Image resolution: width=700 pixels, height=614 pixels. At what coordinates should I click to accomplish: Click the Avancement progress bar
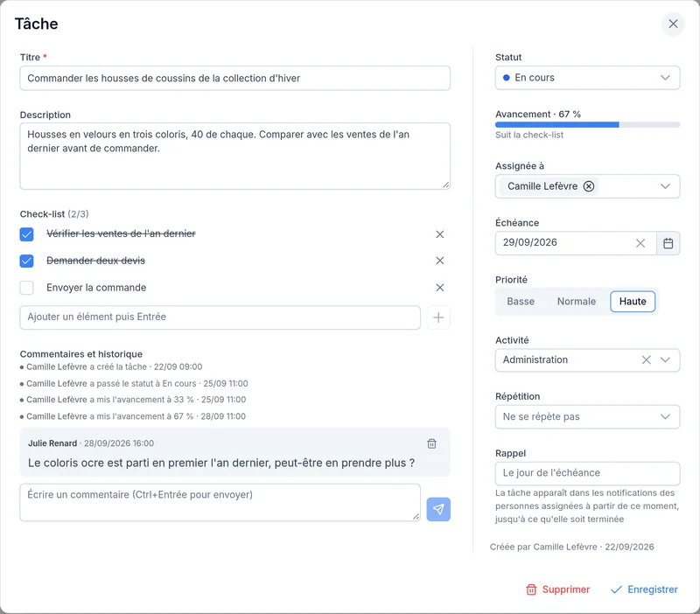point(587,125)
